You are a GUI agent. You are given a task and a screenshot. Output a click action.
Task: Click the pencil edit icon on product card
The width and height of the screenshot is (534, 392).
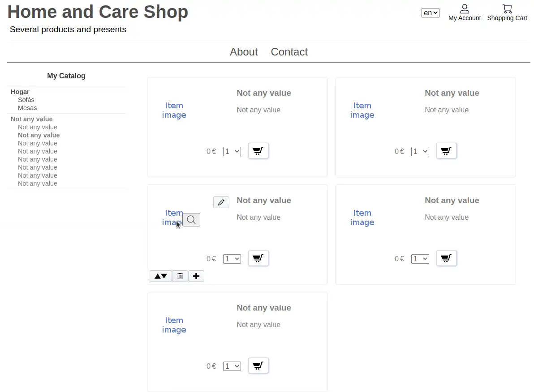[x=221, y=202]
